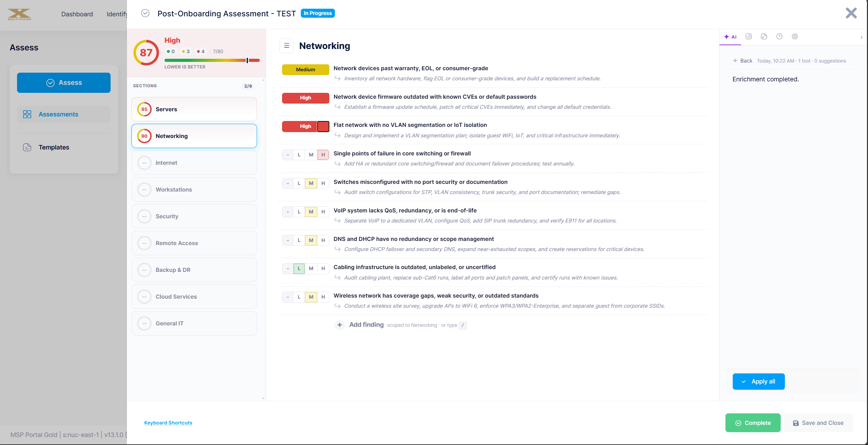Close the assessment dialog with X

tap(851, 13)
